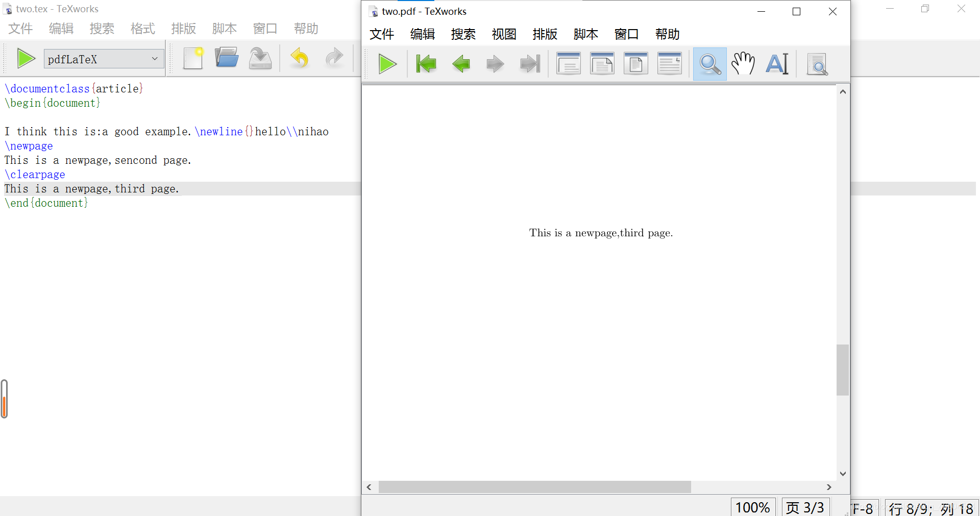Click the scroll down arrow in PDF viewer

[843, 474]
